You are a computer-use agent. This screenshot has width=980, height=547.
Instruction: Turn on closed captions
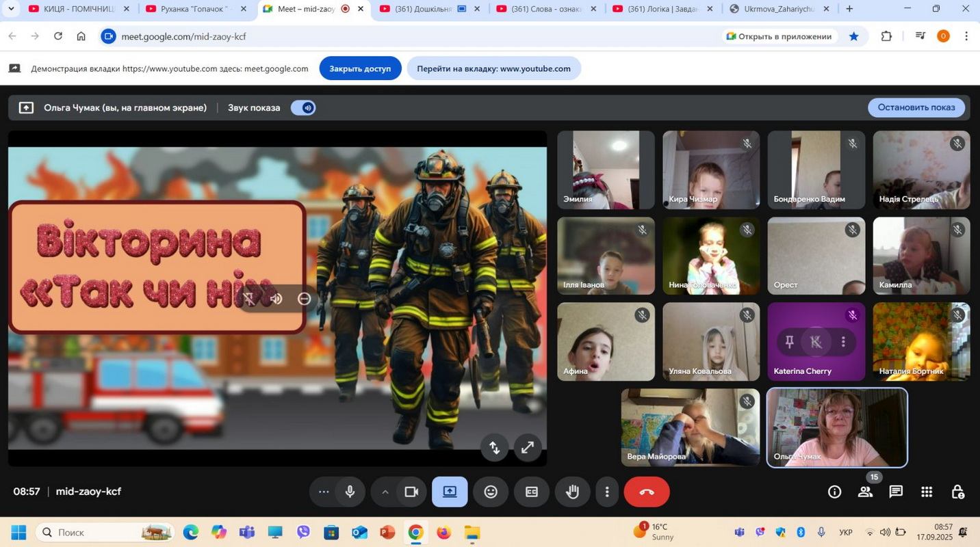(x=532, y=492)
